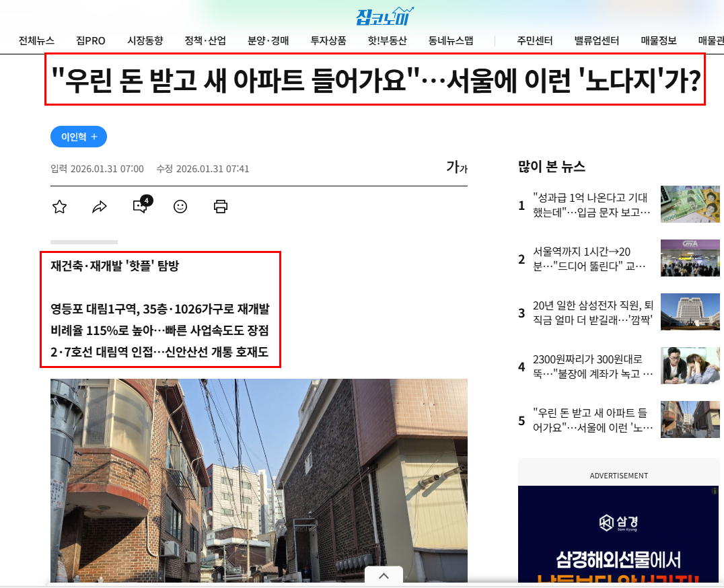Screen dimensions: 724x588
Task: Click banknotes thumbnail for news 1
Action: click(x=690, y=204)
